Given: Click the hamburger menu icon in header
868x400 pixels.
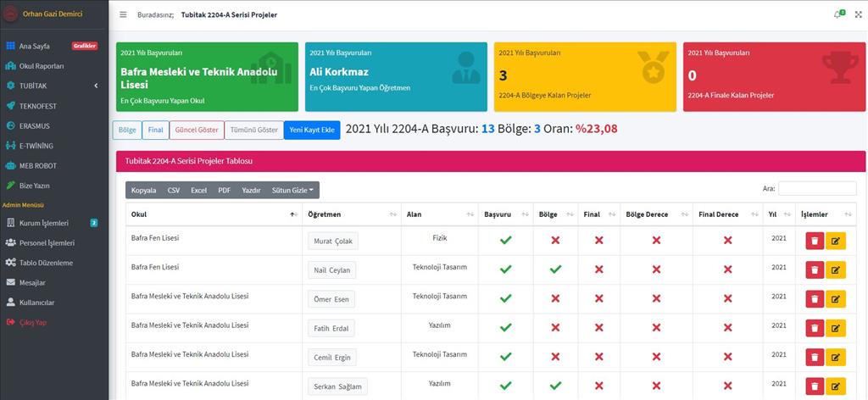Looking at the screenshot, I should pyautogui.click(x=123, y=14).
